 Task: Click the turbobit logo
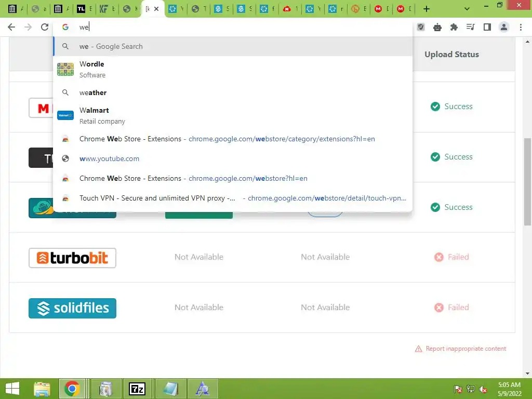click(x=72, y=258)
